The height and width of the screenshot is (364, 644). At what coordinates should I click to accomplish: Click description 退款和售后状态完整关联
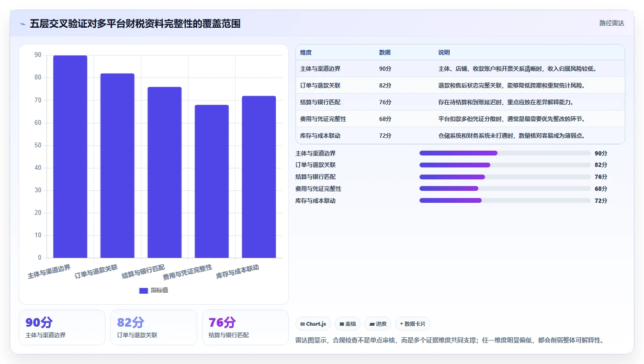(x=512, y=86)
